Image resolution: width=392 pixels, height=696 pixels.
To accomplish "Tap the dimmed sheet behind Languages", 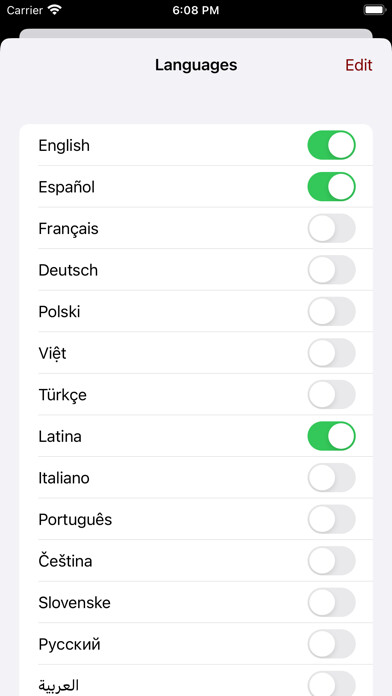I will click(196, 33).
